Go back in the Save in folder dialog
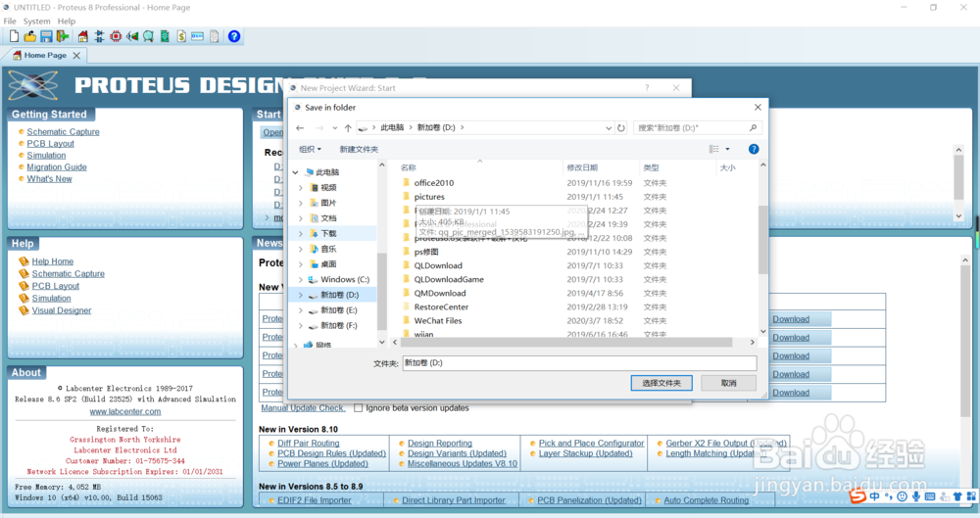The width and height of the screenshot is (980, 518). [300, 128]
